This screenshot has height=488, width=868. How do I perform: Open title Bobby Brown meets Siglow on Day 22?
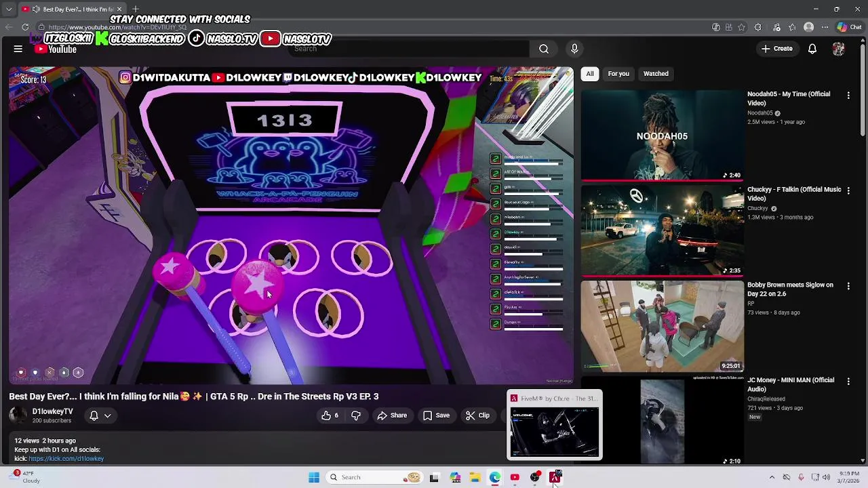click(x=790, y=289)
